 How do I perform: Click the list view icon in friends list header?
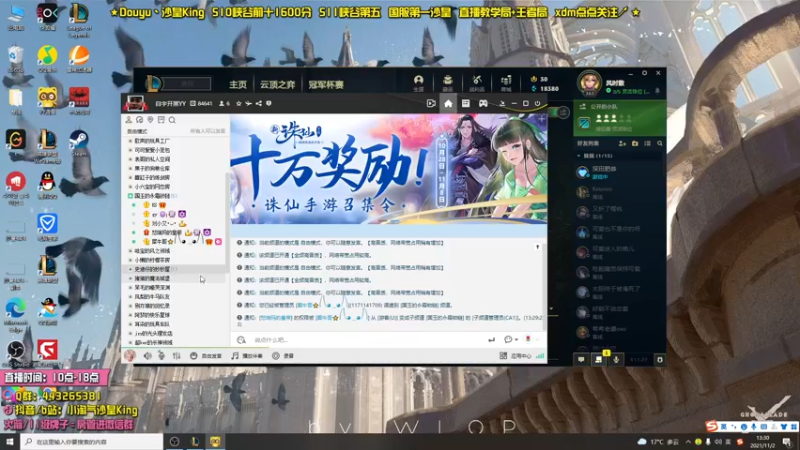click(647, 144)
